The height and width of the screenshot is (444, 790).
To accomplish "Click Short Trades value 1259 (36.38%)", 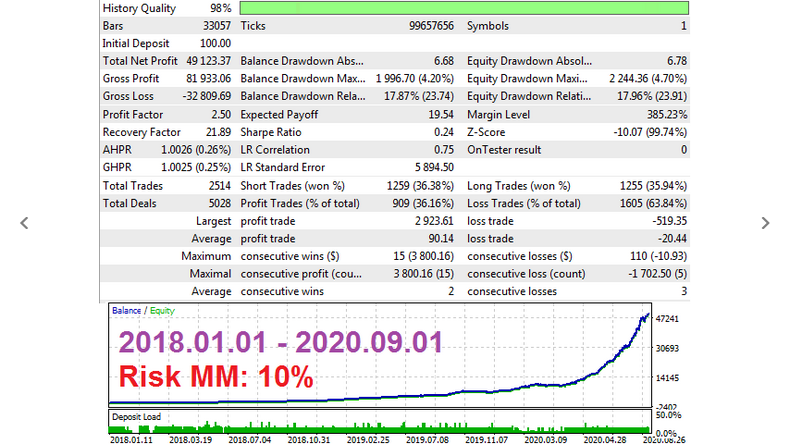I will click(420, 186).
